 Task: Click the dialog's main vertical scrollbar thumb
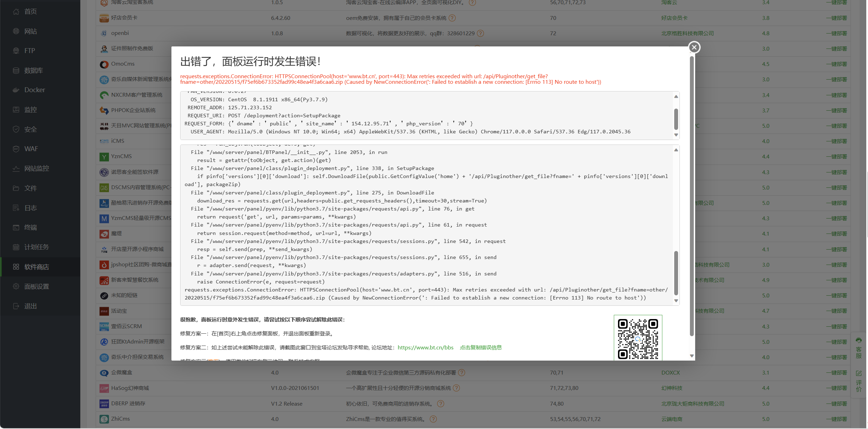[692, 196]
